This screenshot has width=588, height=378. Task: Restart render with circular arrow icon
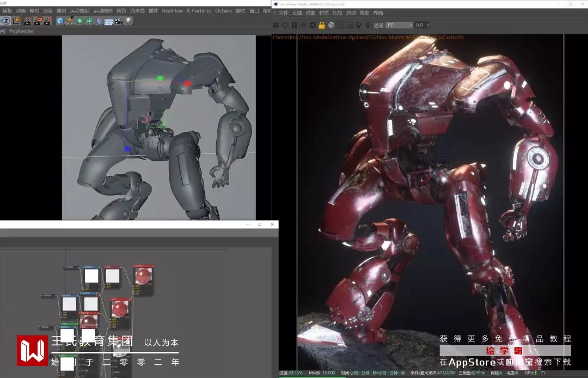point(285,25)
